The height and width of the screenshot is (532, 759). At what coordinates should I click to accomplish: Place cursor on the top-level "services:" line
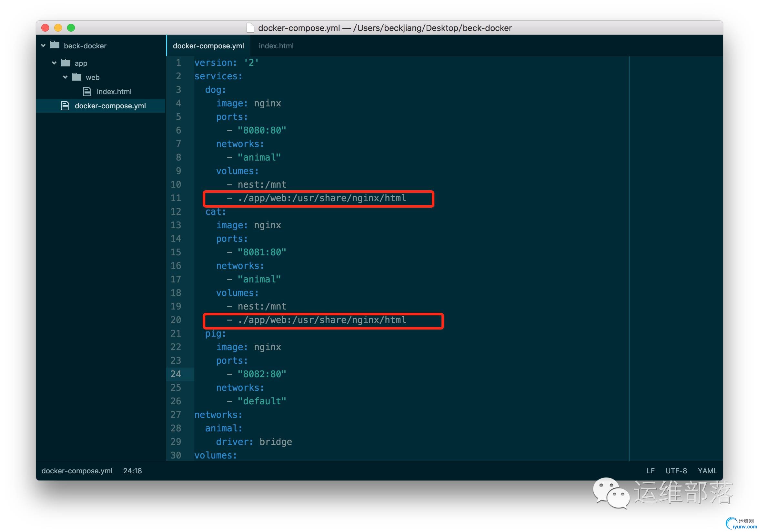218,76
